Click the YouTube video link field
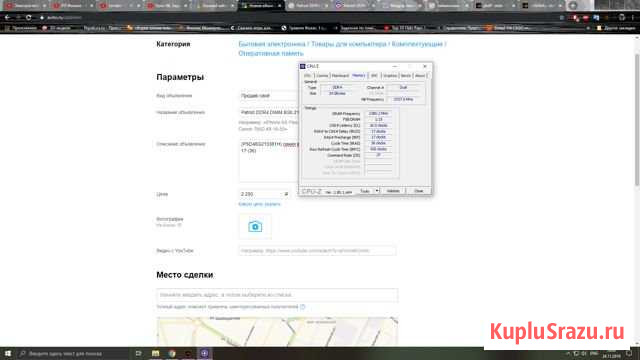This screenshot has height=360, width=640. coord(317,251)
